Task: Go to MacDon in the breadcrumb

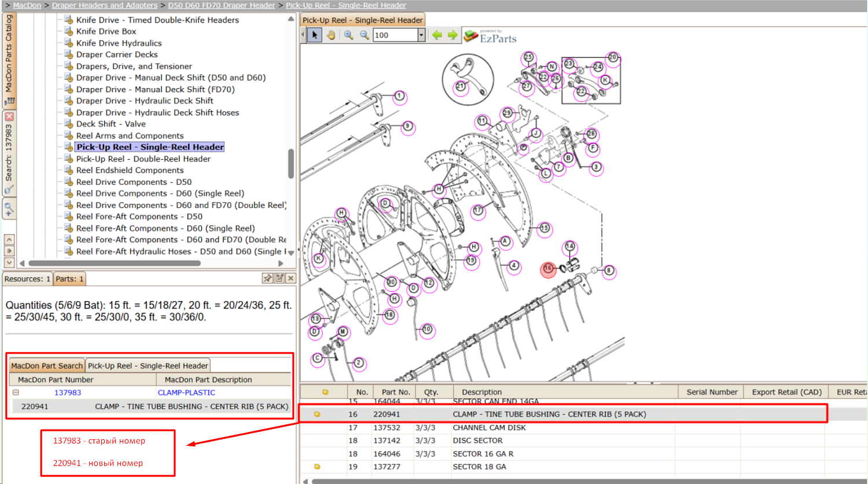Action: click(x=27, y=5)
